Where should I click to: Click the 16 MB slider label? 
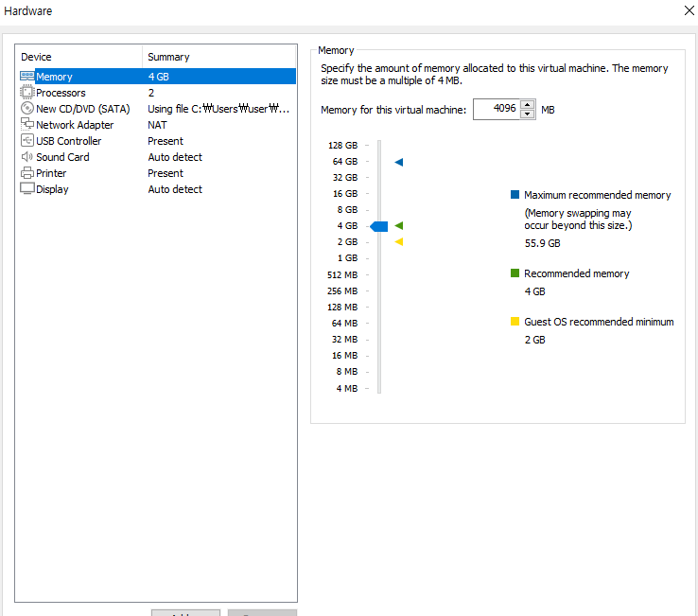(x=344, y=355)
